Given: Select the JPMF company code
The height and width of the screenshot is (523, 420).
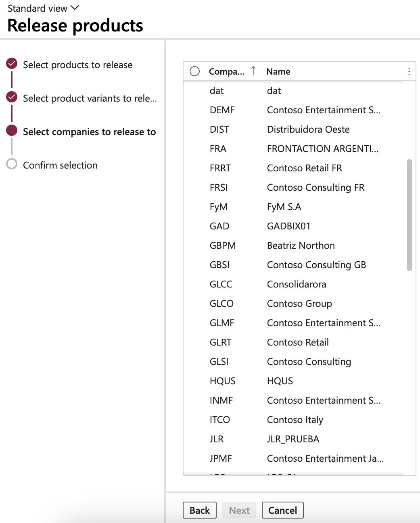Looking at the screenshot, I should tap(221, 458).
